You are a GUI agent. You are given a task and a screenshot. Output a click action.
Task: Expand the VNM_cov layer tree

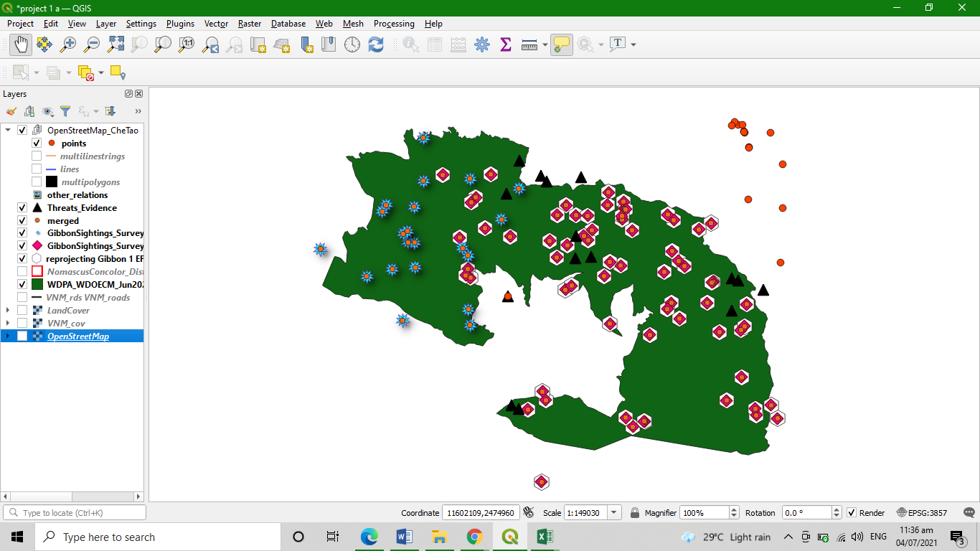8,324
